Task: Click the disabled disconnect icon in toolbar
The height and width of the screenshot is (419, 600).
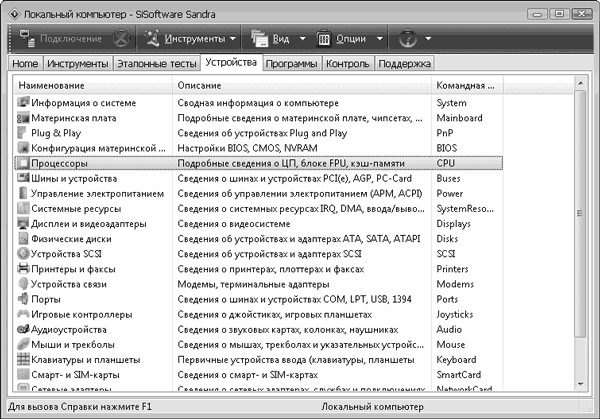Action: (x=120, y=38)
